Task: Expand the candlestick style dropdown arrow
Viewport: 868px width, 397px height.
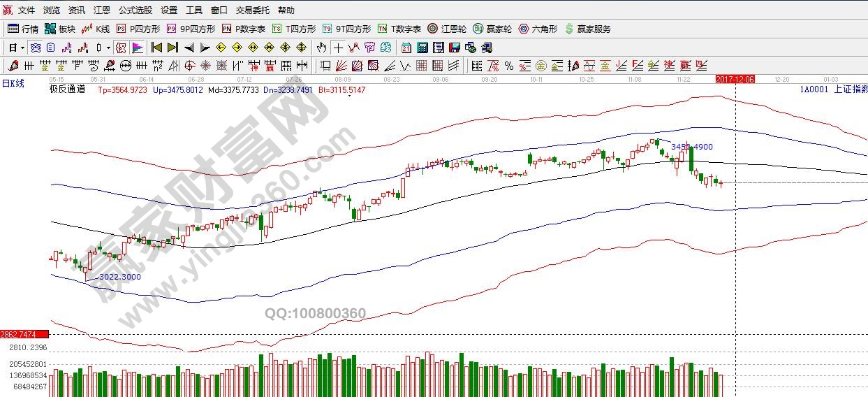Action: [x=108, y=48]
